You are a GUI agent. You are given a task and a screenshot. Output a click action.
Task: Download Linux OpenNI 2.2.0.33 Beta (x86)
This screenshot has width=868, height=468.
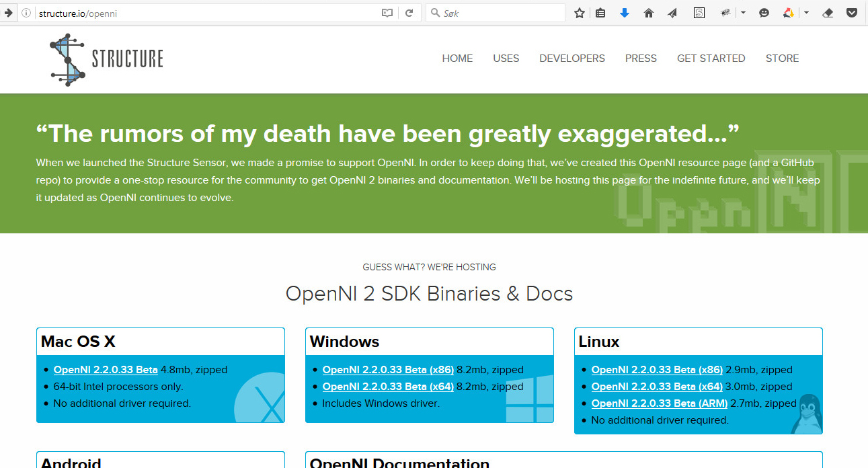(x=657, y=370)
